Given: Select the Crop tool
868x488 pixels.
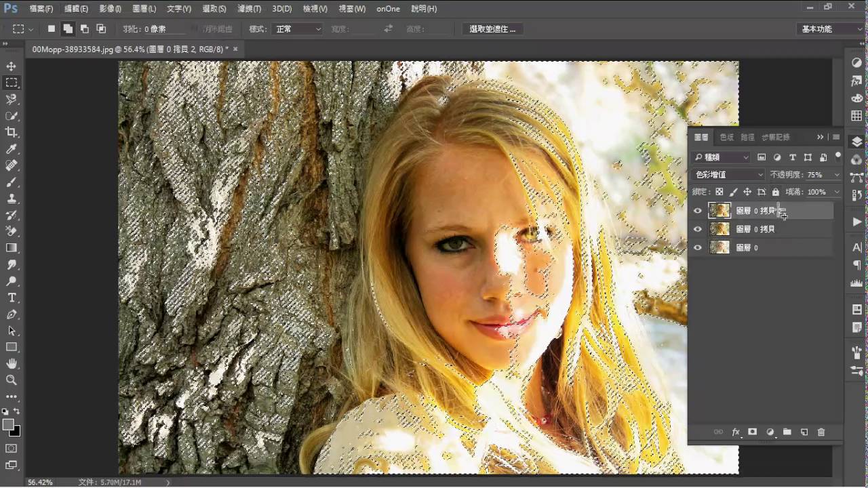Looking at the screenshot, I should 12,132.
